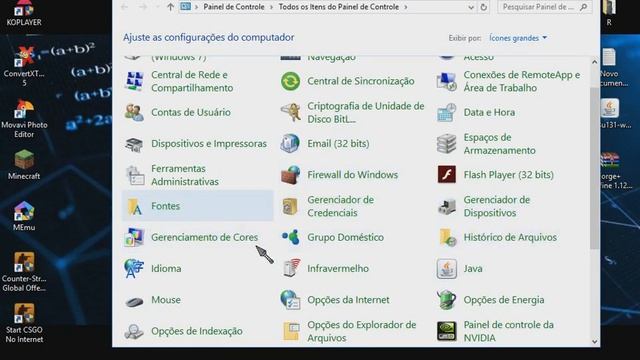Click the Data e Hora link text
This screenshot has width=640, height=360.
(x=489, y=112)
